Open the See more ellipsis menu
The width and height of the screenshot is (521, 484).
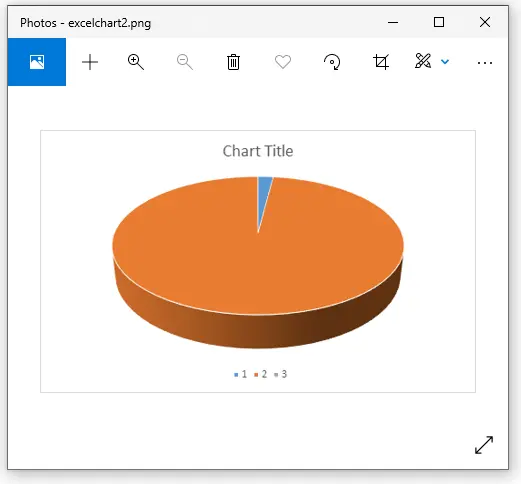[485, 63]
